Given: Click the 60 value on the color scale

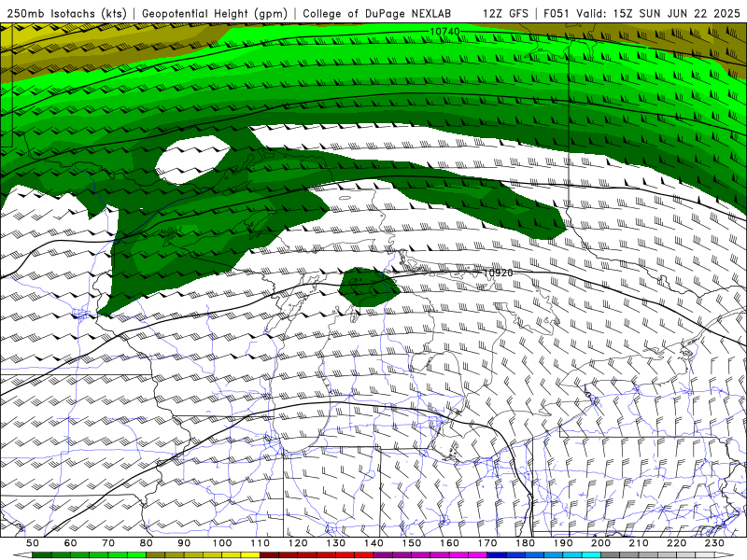Looking at the screenshot, I should pos(70,543).
